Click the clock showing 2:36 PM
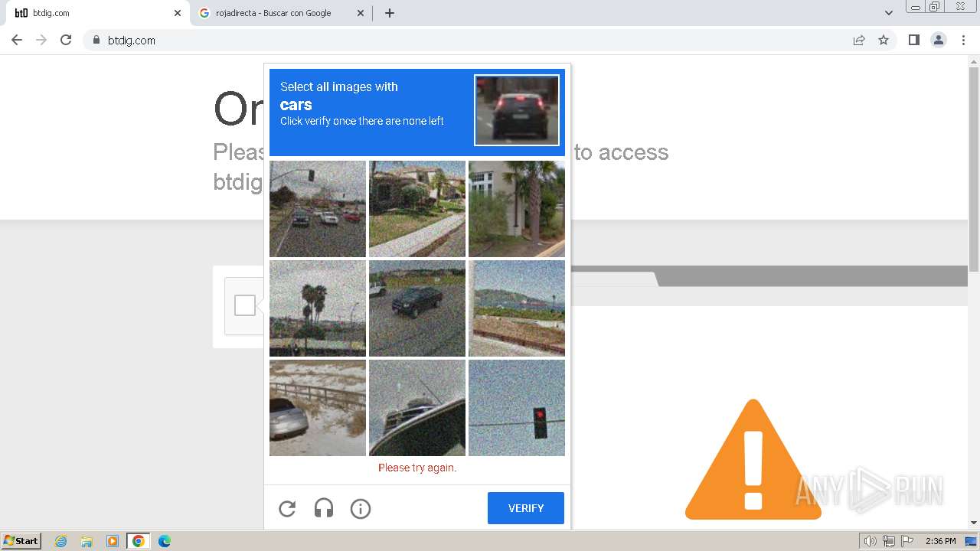Viewport: 980px width, 551px height. (x=940, y=541)
